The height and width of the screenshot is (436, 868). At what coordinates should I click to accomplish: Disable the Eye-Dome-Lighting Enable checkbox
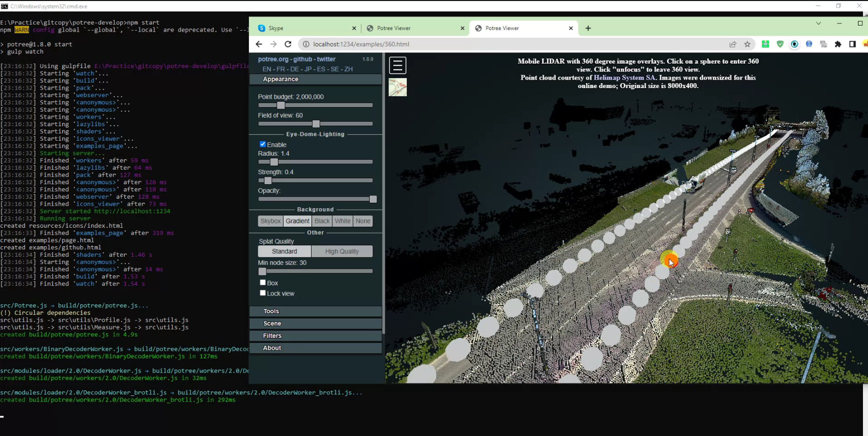(262, 144)
